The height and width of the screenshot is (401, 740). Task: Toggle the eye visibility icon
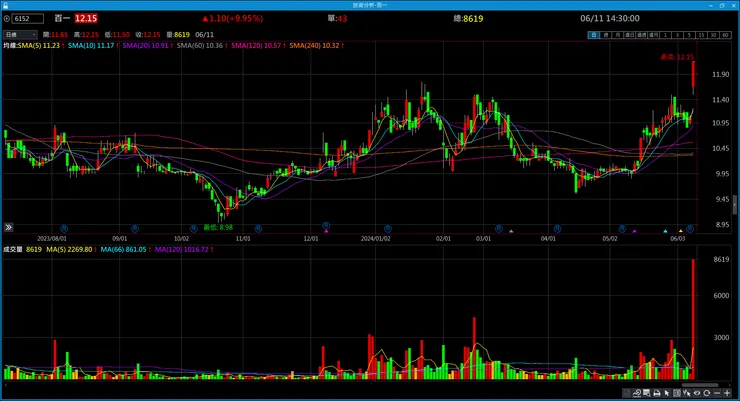click(x=697, y=393)
